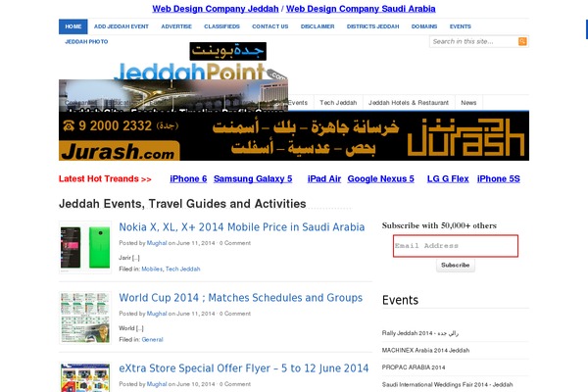Open Nokia X, XL, X+ 2014 article title

click(241, 227)
